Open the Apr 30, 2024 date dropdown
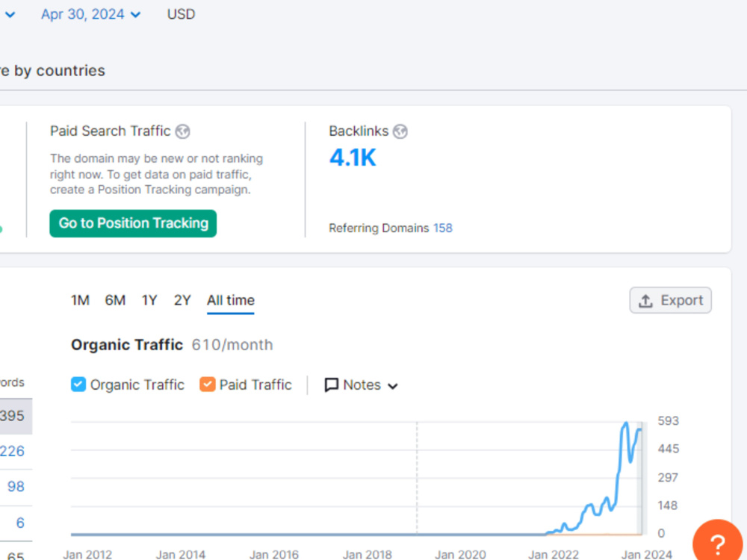Image resolution: width=747 pixels, height=560 pixels. [90, 14]
